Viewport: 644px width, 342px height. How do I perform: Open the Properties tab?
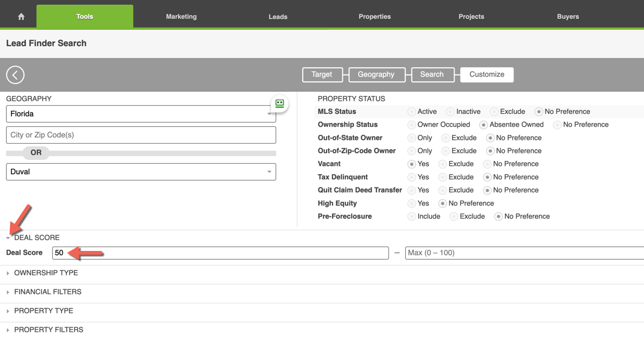pos(374,16)
